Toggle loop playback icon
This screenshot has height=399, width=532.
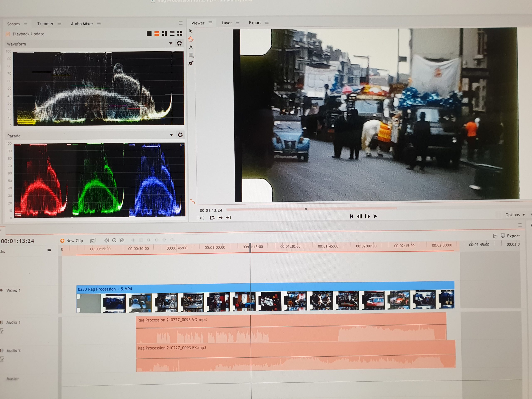pos(212,218)
